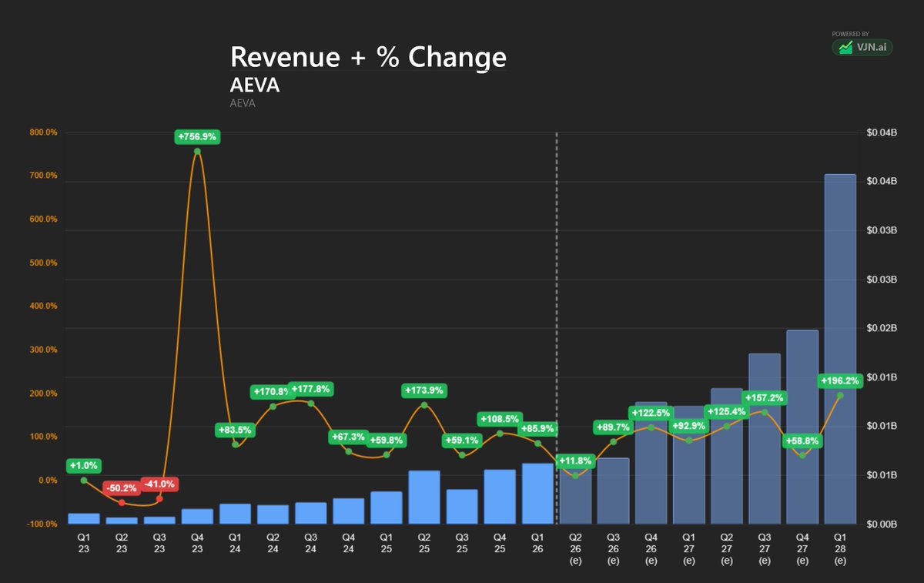Click the Q2 25 revenue bar
This screenshot has height=583, width=924.
point(424,498)
